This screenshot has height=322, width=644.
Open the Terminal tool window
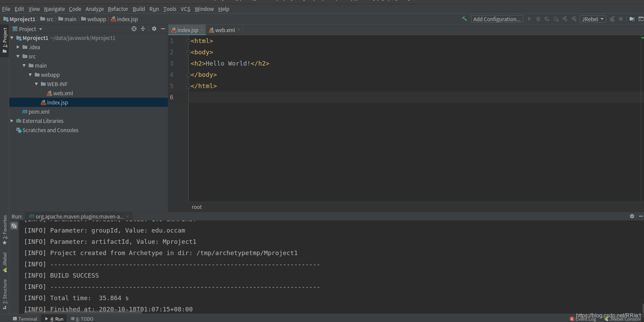point(25,319)
